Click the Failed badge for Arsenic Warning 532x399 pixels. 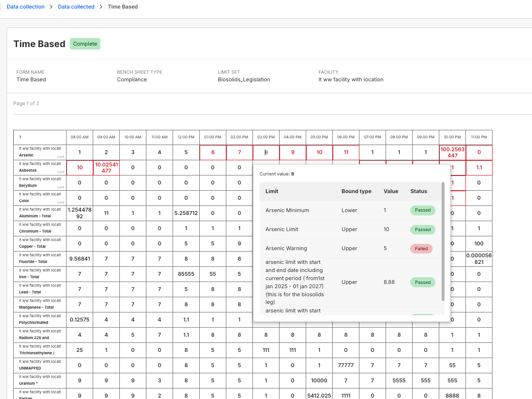pos(421,248)
